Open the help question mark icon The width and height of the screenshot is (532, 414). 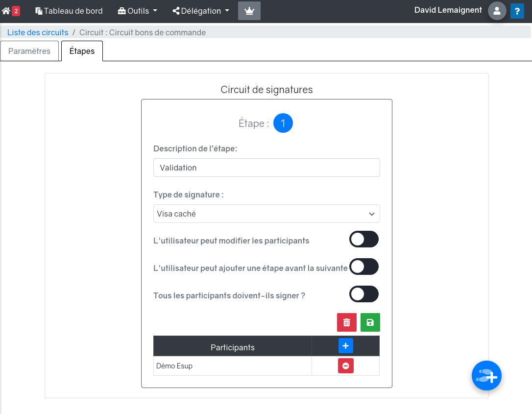[x=517, y=11]
